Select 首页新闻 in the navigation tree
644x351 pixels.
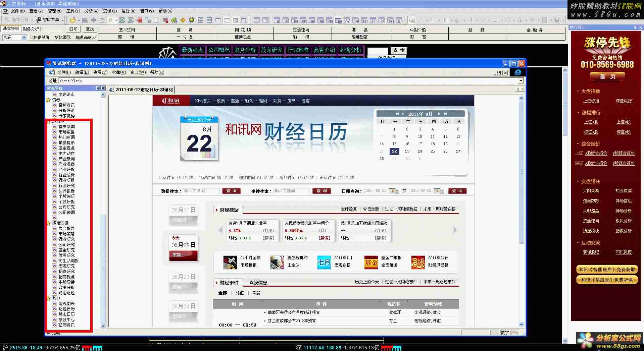pos(66,127)
